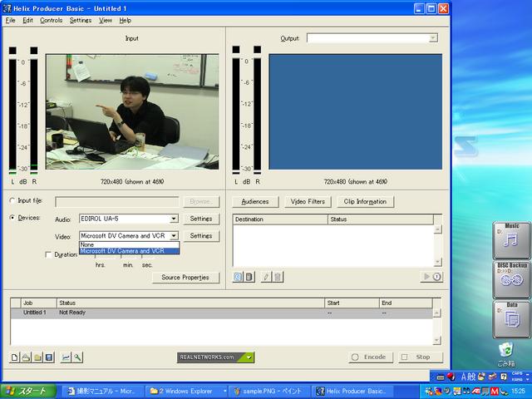The width and height of the screenshot is (532, 399).
Task: Open the View menu
Action: click(x=106, y=20)
